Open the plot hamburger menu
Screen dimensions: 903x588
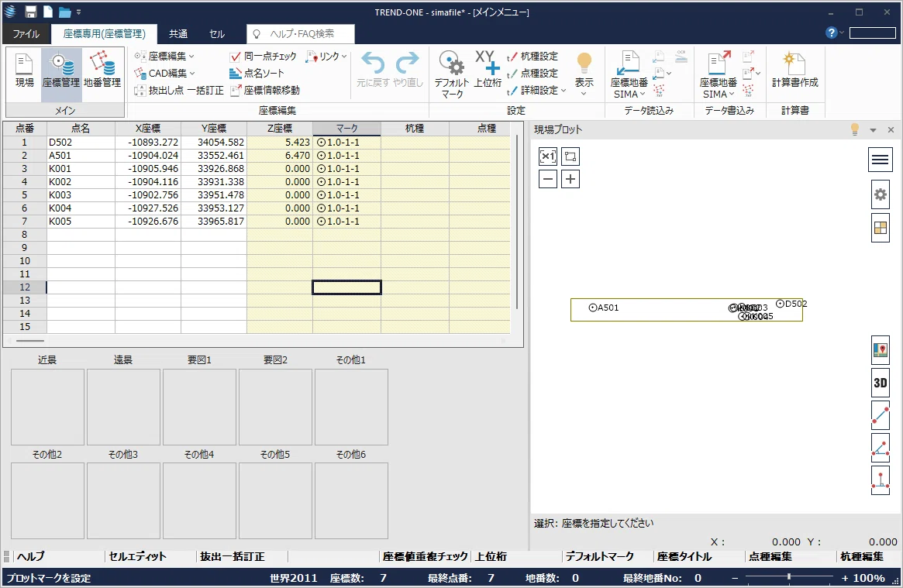click(x=880, y=160)
